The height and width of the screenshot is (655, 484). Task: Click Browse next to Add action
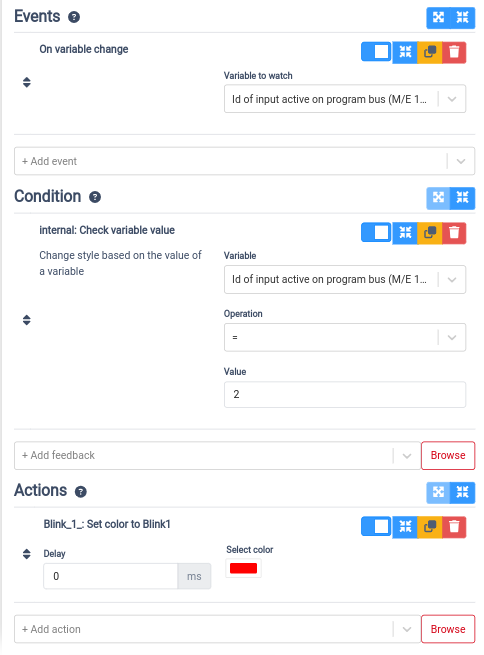point(448,629)
